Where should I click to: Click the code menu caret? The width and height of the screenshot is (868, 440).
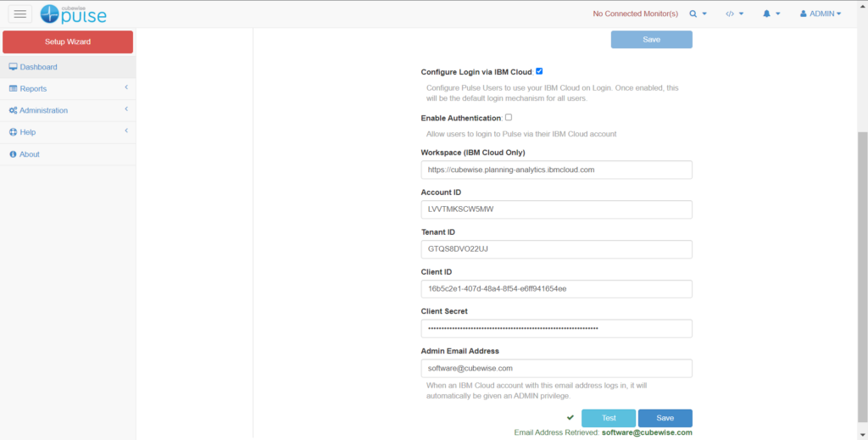(x=741, y=14)
